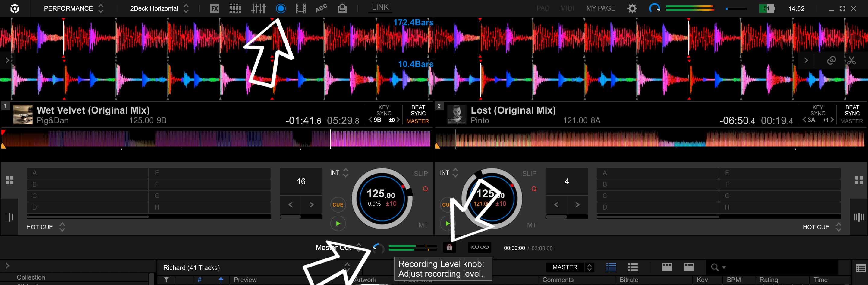Select the second browser layout icon
The height and width of the screenshot is (285, 868).
689,267
